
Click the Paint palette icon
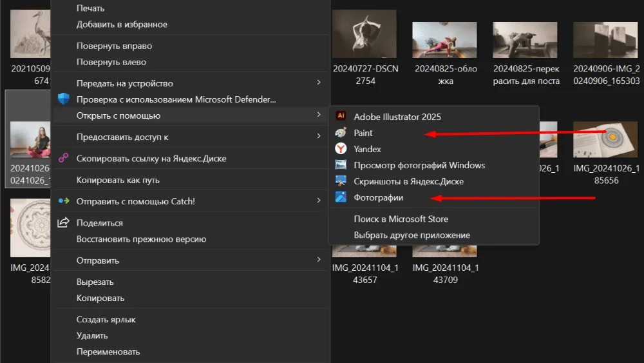(x=341, y=133)
